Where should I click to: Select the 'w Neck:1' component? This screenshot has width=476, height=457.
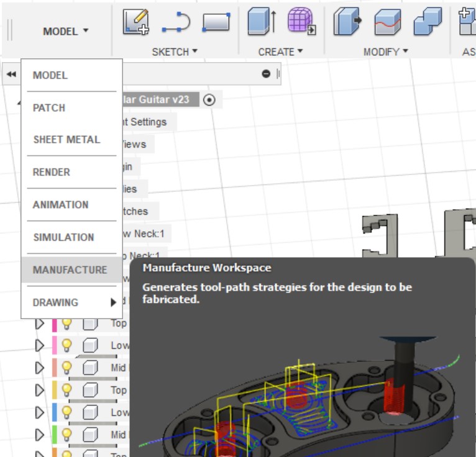147,233
